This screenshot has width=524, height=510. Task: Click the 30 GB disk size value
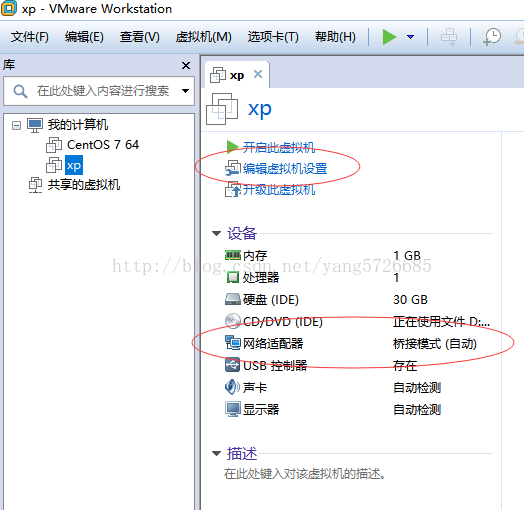(410, 300)
